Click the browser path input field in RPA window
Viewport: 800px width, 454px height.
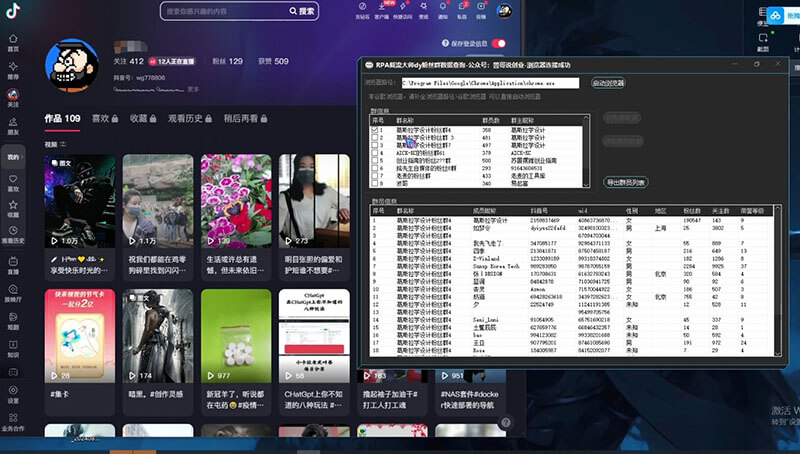(x=490, y=83)
